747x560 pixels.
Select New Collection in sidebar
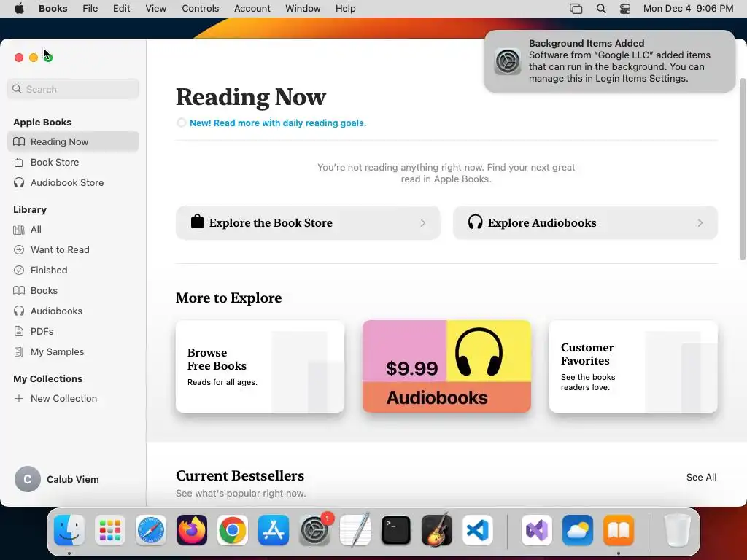(x=73, y=399)
